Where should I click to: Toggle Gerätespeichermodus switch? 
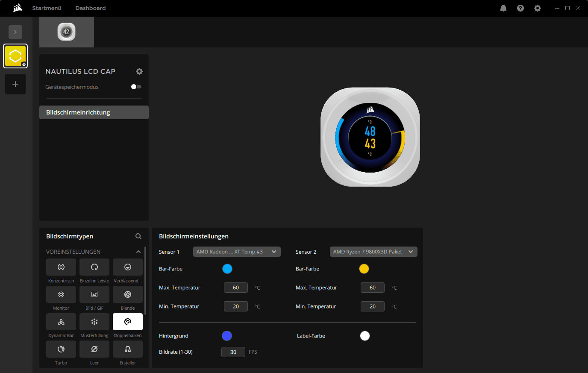click(x=136, y=87)
